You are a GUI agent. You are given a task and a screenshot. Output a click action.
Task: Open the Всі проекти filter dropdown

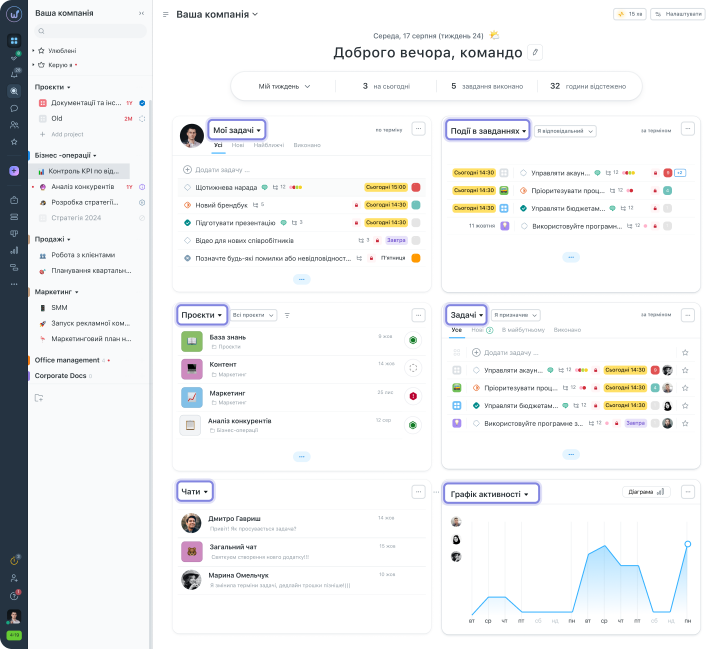[254, 315]
